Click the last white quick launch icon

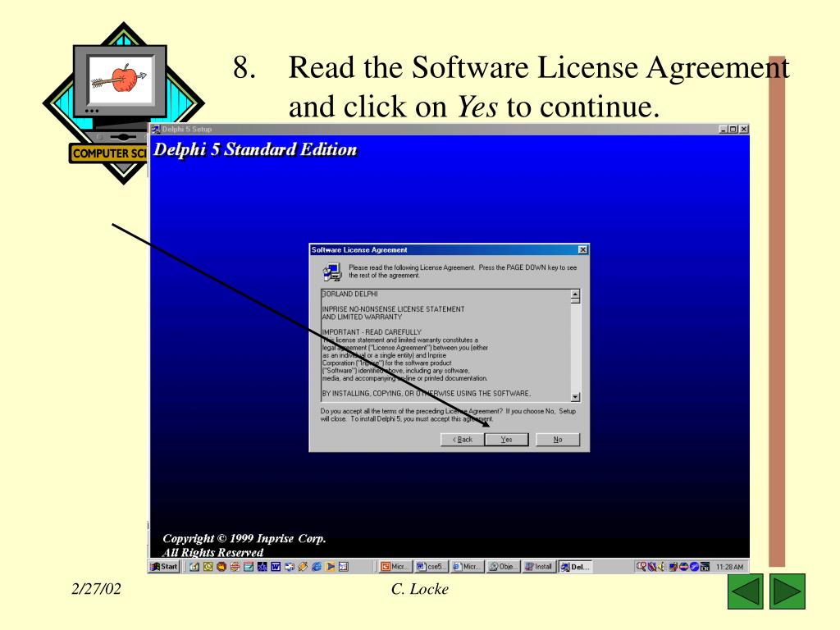[x=344, y=566]
